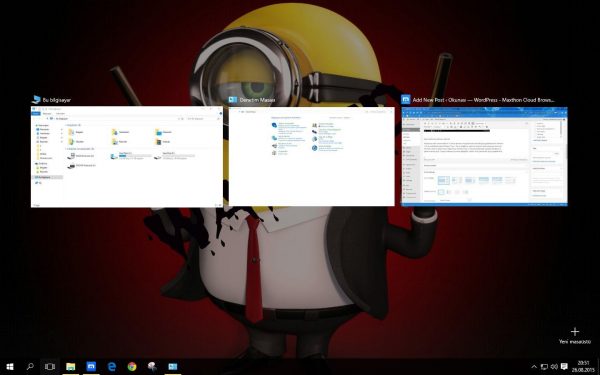The width and height of the screenshot is (600, 375).
Task: Open the taskbar search magnifier
Action: [x=30, y=367]
